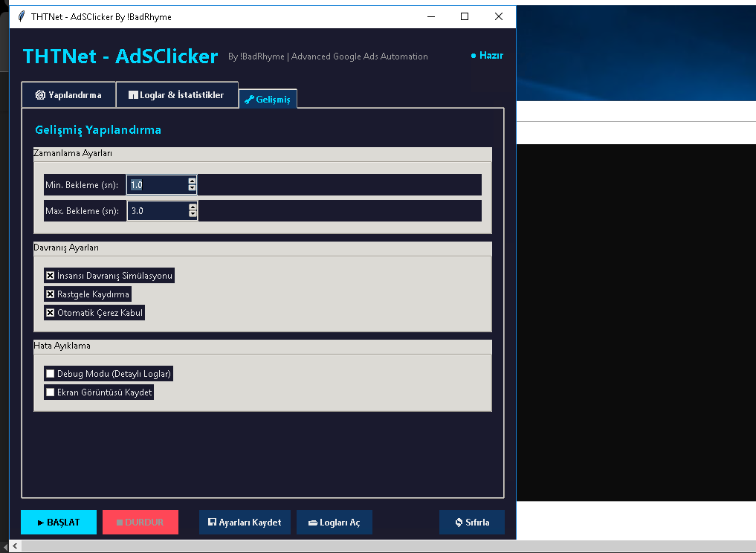Decrease Max. Bekleme with down arrow

tap(193, 214)
